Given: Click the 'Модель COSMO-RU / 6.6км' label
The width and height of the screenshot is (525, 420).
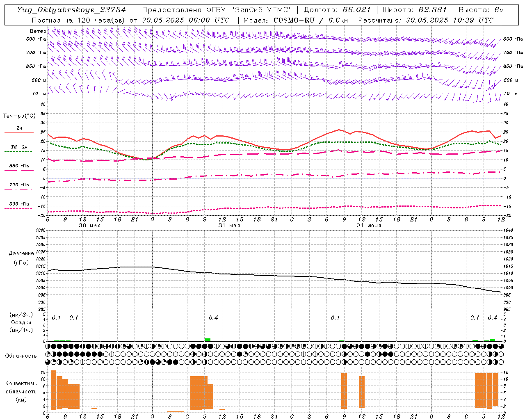Looking at the screenshot, I should click(296, 20).
